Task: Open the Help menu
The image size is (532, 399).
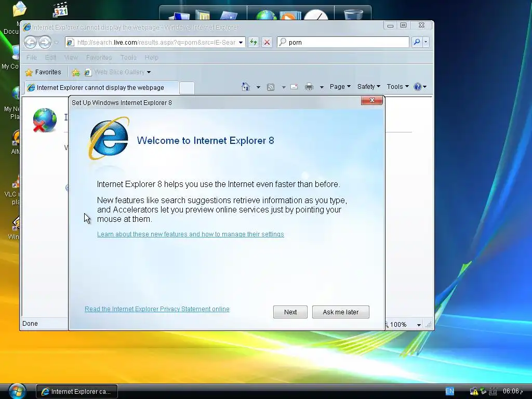Action: point(151,57)
